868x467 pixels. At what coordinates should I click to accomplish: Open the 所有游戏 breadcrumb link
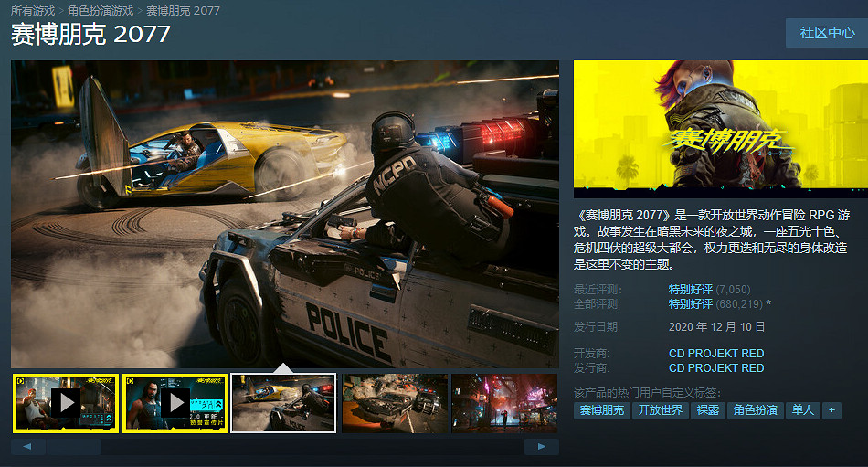[x=33, y=11]
